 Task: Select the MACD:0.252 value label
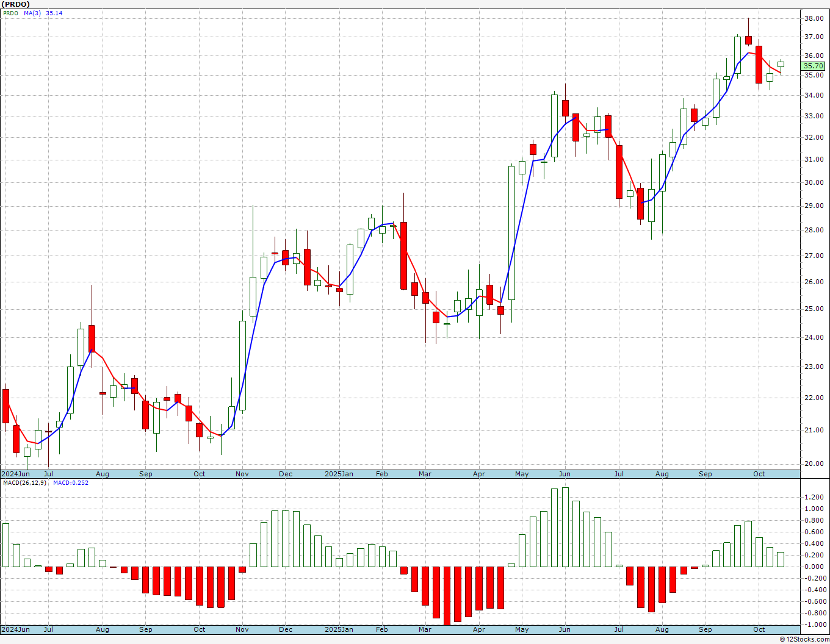click(71, 483)
